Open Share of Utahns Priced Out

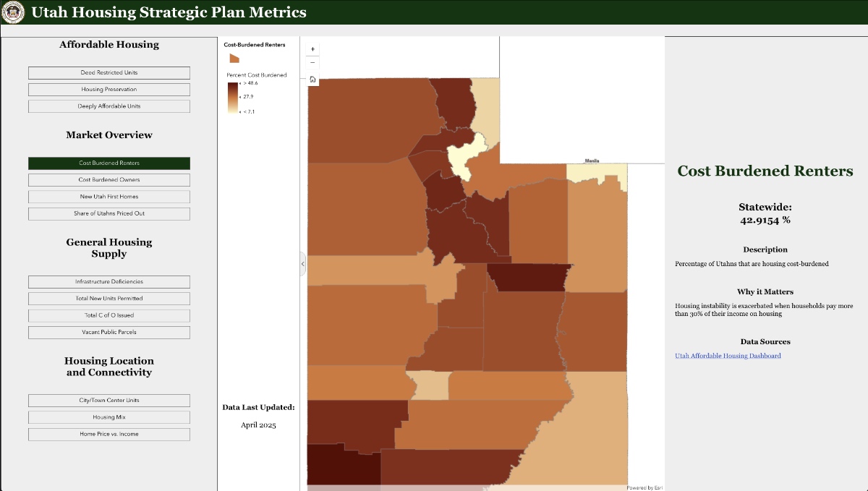pyautogui.click(x=109, y=213)
